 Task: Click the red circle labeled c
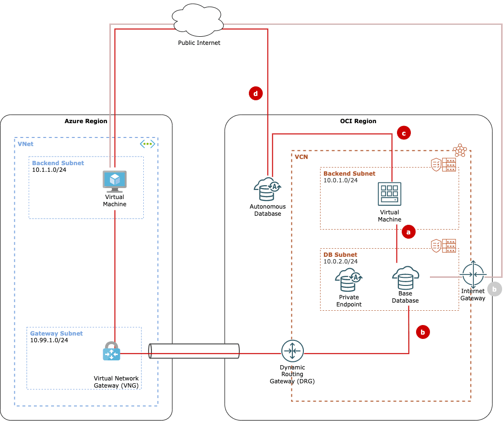(x=404, y=133)
